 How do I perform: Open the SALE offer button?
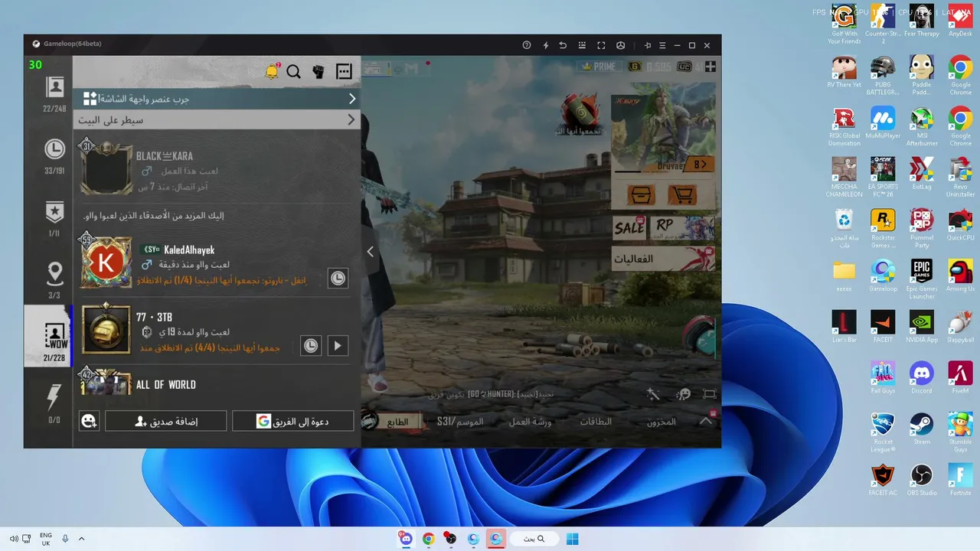coord(629,228)
